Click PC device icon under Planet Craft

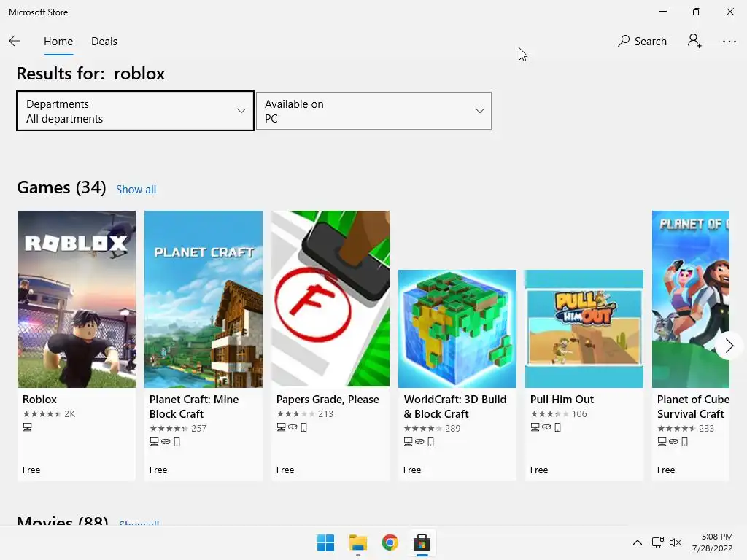pyautogui.click(x=155, y=442)
